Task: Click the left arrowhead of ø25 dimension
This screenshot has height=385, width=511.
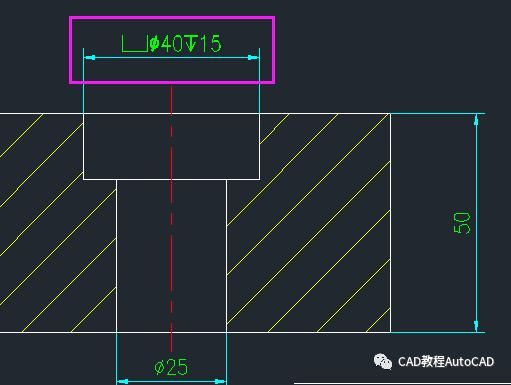Action: coord(122,381)
